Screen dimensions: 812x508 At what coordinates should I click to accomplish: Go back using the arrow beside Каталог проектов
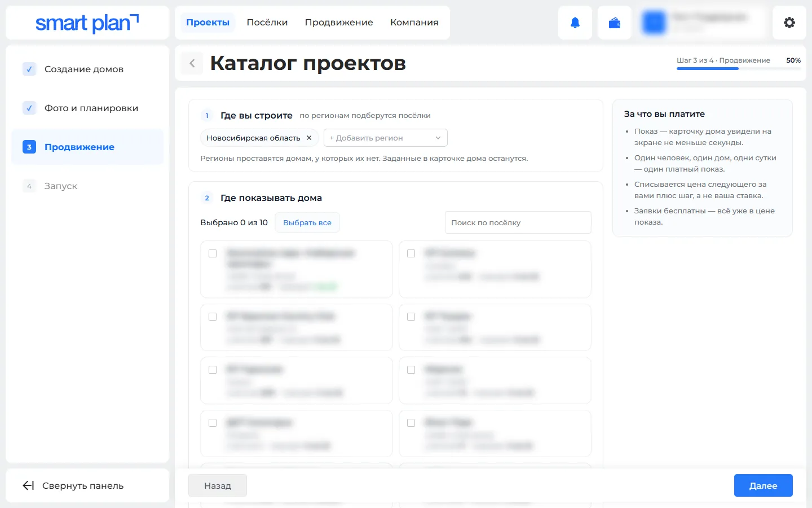(192, 63)
